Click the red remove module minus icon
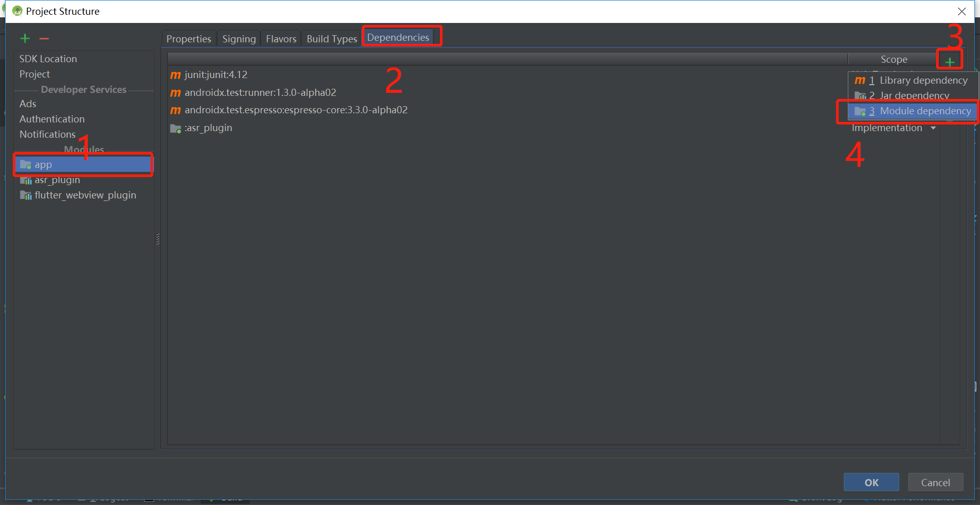 coord(44,39)
